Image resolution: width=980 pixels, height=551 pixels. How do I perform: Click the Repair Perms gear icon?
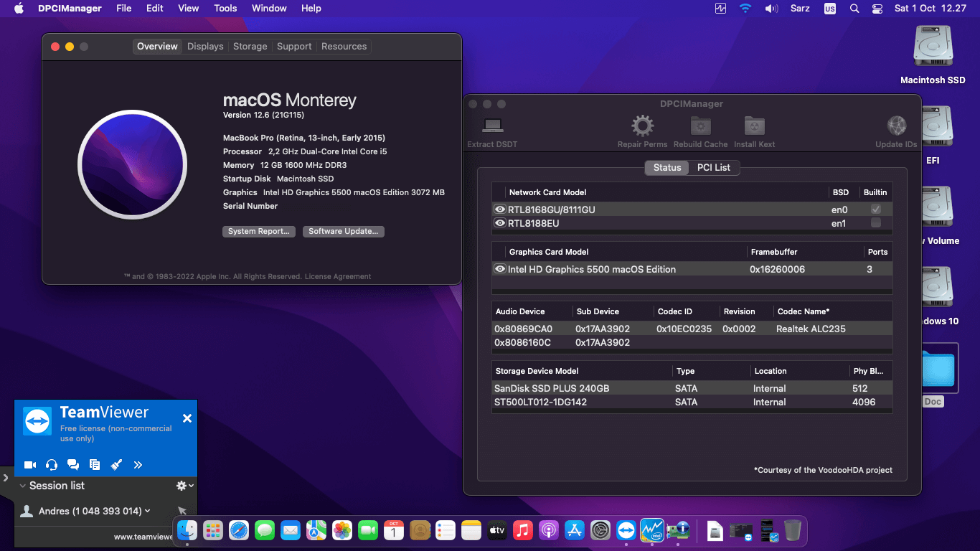tap(642, 126)
